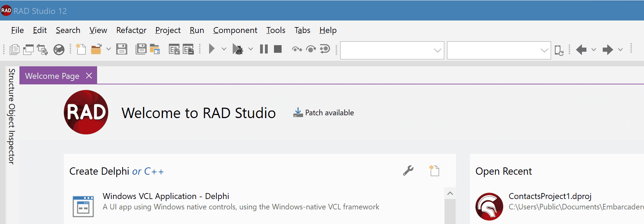Screen dimensions: 644x224
Task: Close the Welcome Page tab
Action: [x=89, y=76]
